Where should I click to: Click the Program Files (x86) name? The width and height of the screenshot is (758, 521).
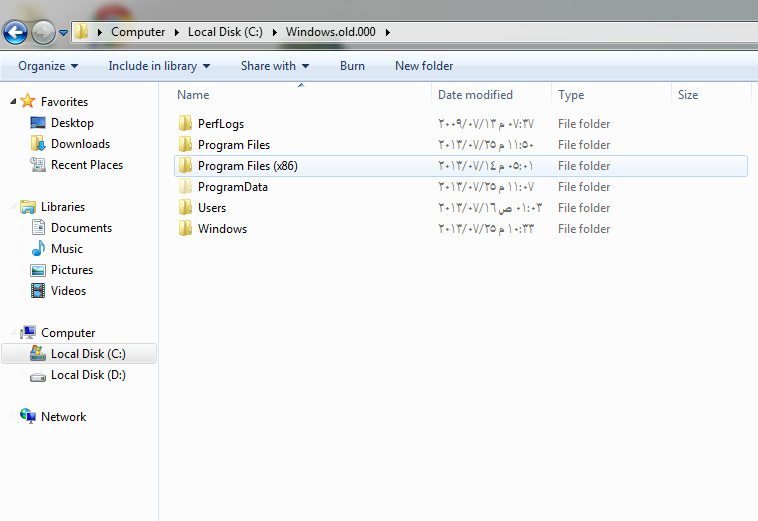pyautogui.click(x=248, y=166)
